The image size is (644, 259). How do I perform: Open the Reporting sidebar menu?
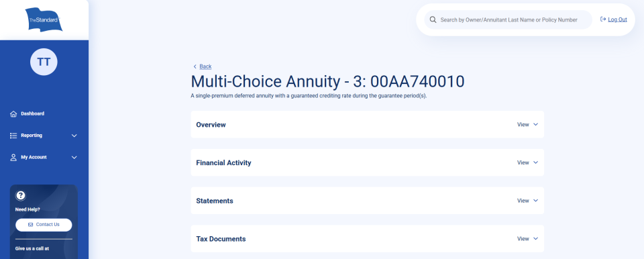click(32, 136)
